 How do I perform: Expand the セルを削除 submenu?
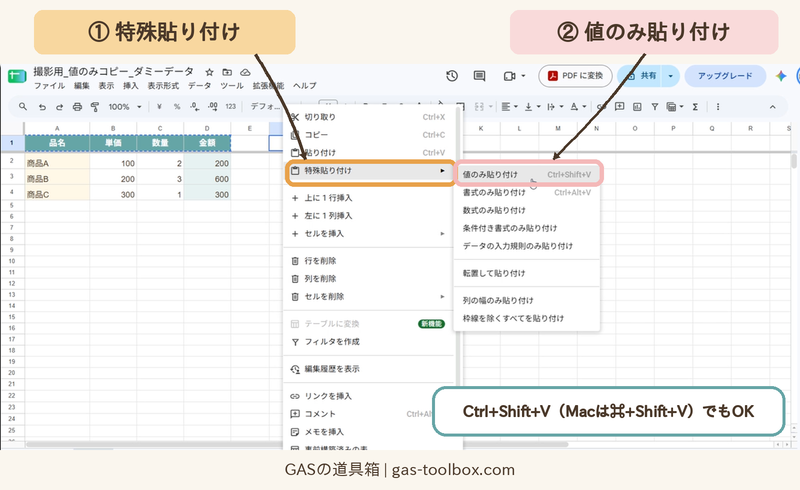click(442, 297)
